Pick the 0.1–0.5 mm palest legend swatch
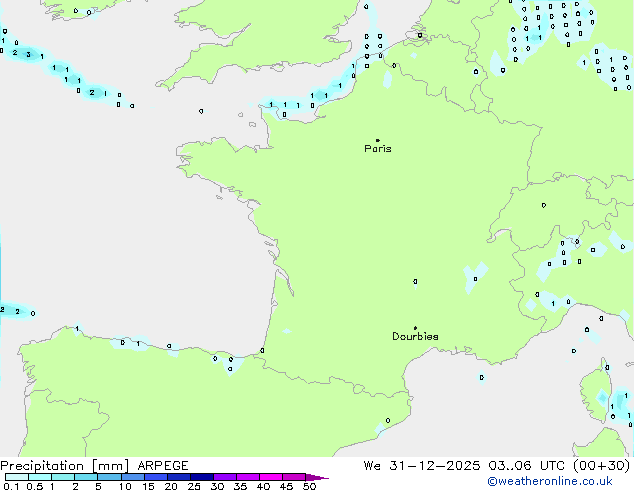Viewport: 634px width, 490px height. pos(17,477)
